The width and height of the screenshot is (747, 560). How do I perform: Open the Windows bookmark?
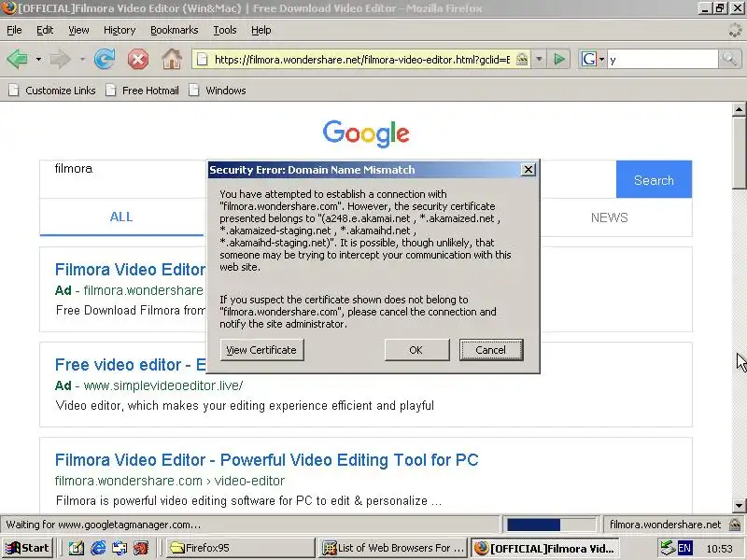(x=218, y=91)
